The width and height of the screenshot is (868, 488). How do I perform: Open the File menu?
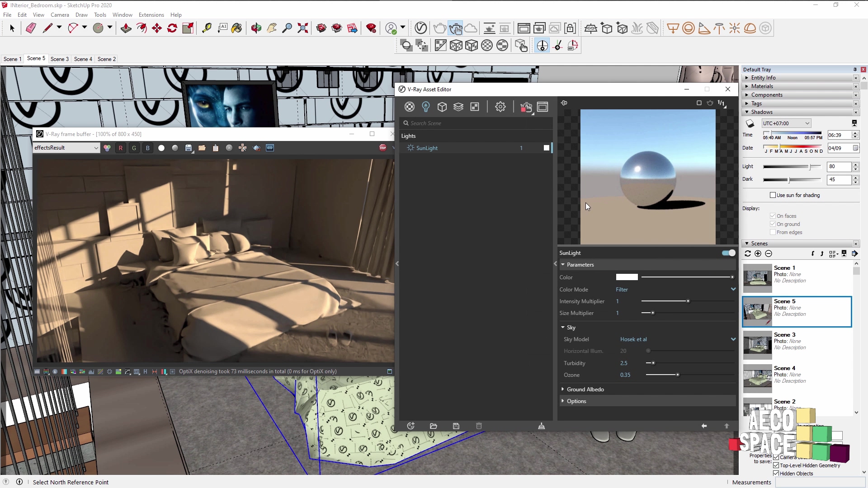coord(7,15)
